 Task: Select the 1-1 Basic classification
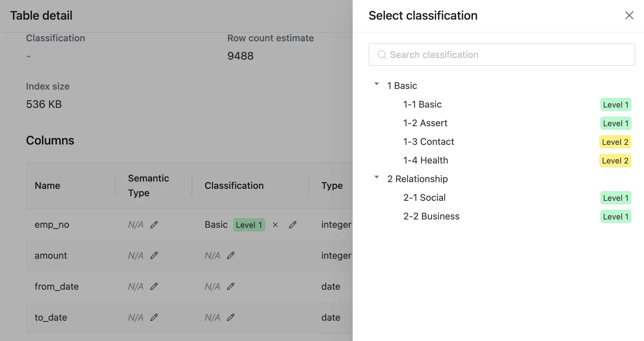tap(422, 104)
